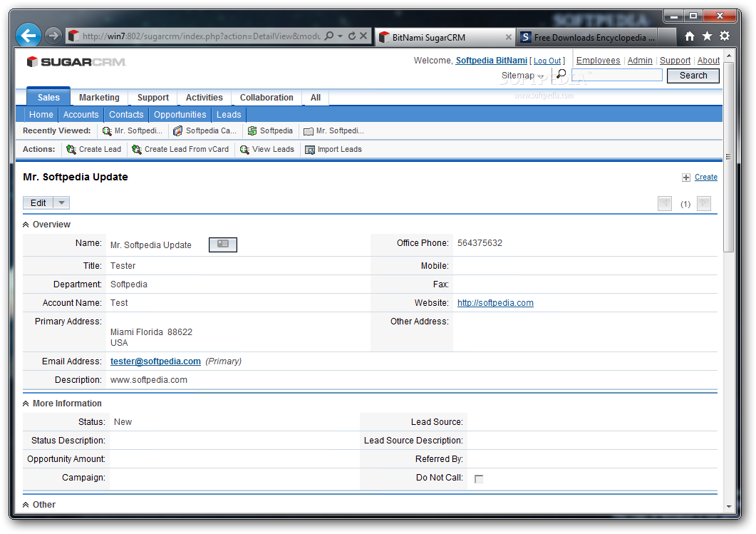
Task: Click Import Leads action
Action: [x=333, y=150]
